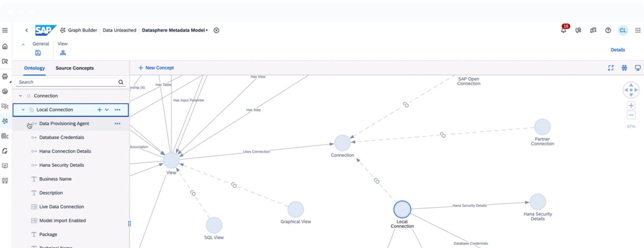The image size is (644, 248).
Task: Open the dropdown arrow beside Local Connection plus
Action: (x=107, y=110)
